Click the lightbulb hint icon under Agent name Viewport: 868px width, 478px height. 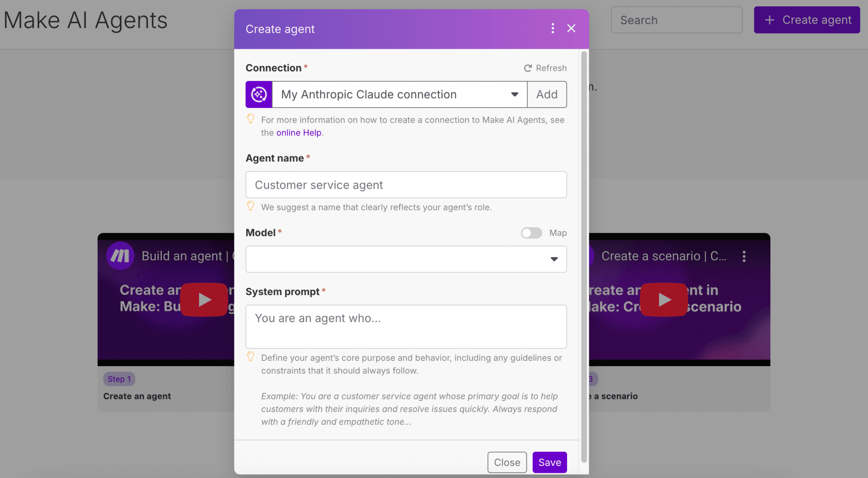coord(250,206)
